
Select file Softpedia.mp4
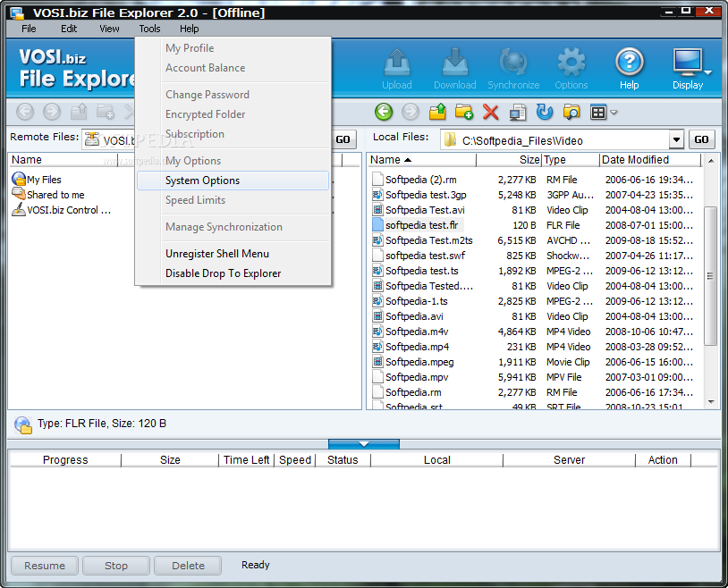click(417, 347)
